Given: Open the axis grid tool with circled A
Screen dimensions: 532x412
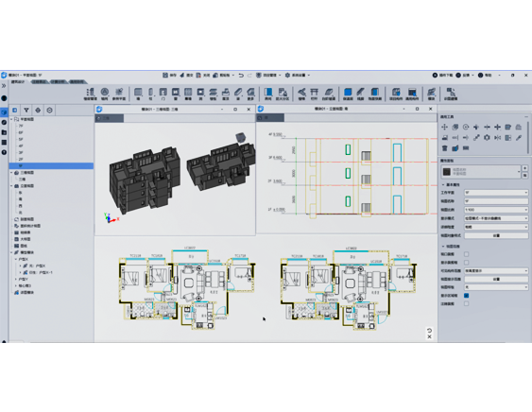Looking at the screenshot, I should (105, 94).
